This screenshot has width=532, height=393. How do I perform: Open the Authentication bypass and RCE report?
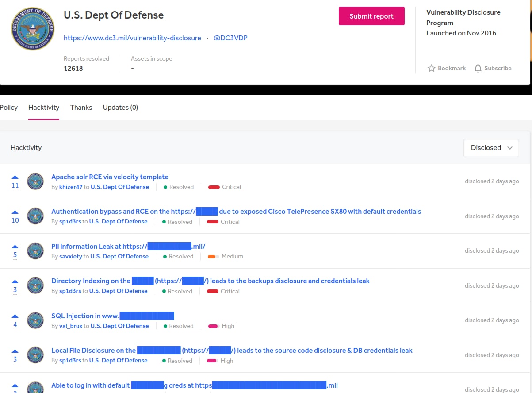tap(236, 212)
